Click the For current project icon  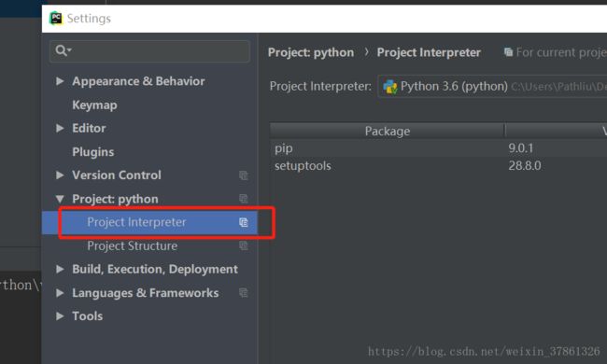point(508,52)
